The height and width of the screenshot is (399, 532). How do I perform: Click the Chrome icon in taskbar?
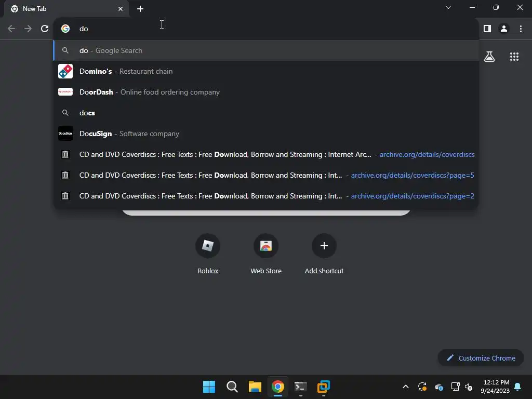[277, 387]
